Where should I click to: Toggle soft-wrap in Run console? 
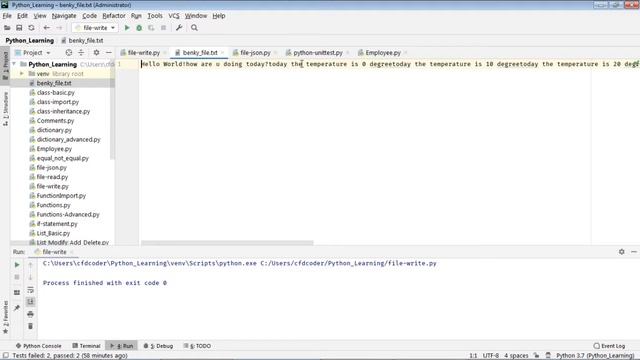[30, 290]
